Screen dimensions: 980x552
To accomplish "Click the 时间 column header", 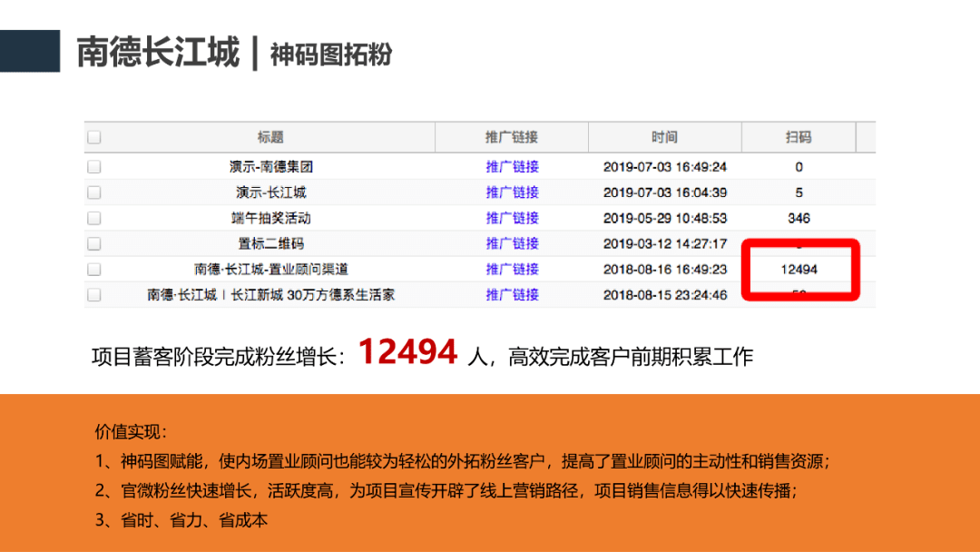I will (664, 137).
